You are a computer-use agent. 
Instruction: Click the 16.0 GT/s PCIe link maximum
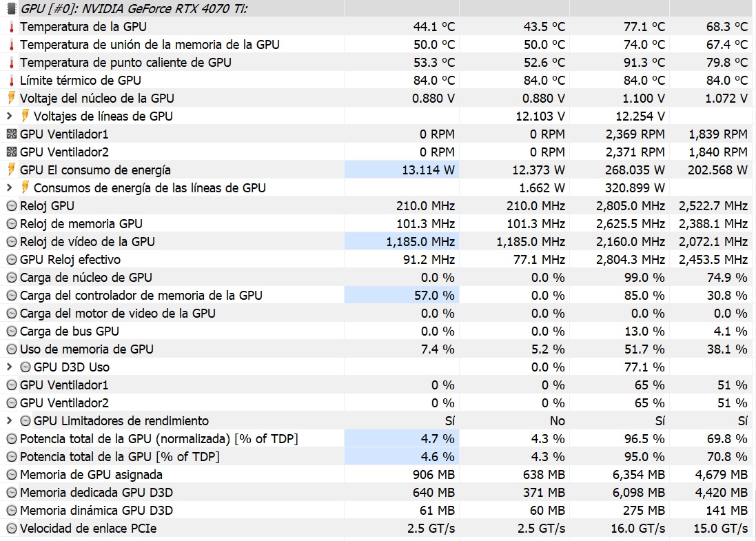[x=638, y=529]
